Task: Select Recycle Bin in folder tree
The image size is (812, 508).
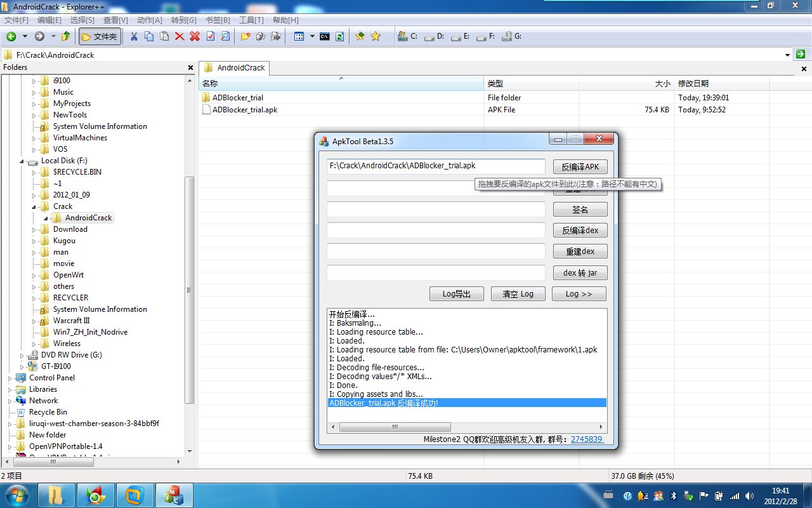Action: pyautogui.click(x=48, y=412)
